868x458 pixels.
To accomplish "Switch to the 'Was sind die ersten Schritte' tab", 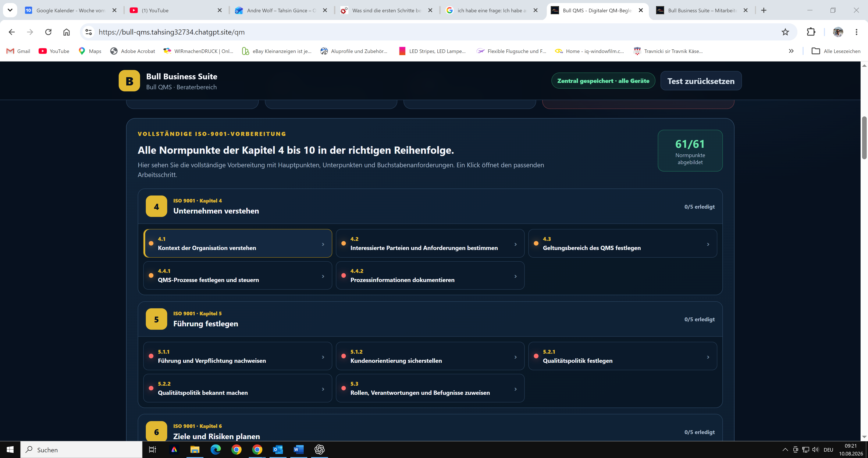I will tap(387, 10).
